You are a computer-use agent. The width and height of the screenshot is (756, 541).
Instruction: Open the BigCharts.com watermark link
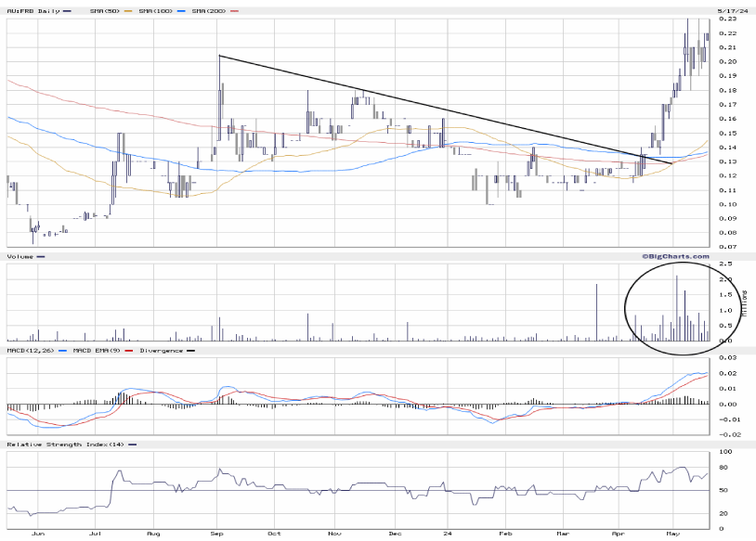673,256
